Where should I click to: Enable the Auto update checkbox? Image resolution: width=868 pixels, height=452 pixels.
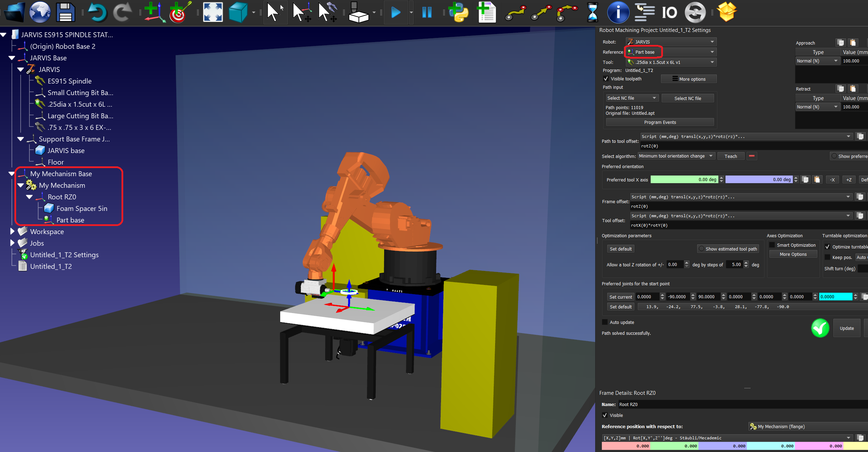[605, 322]
